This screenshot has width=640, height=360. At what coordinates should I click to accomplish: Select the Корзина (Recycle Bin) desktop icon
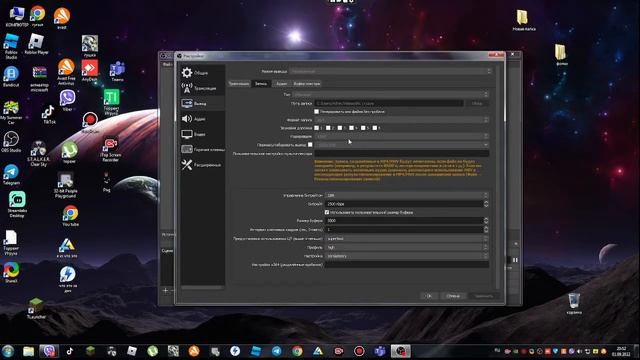574,304
